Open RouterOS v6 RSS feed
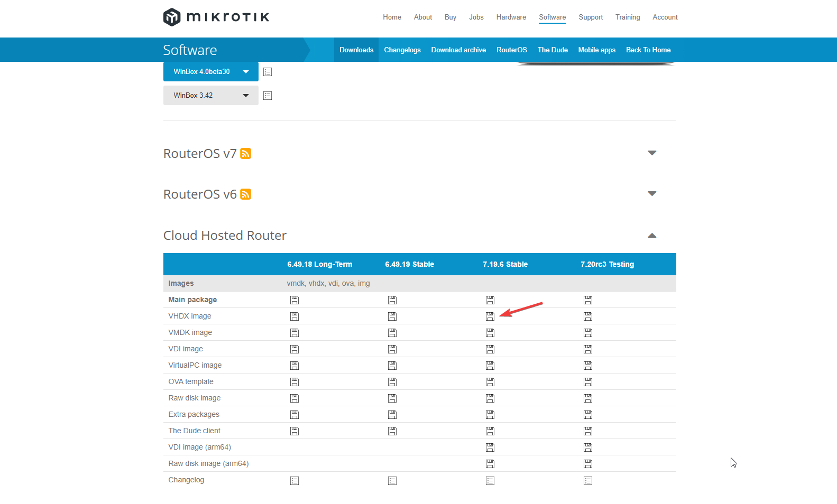 (x=245, y=194)
